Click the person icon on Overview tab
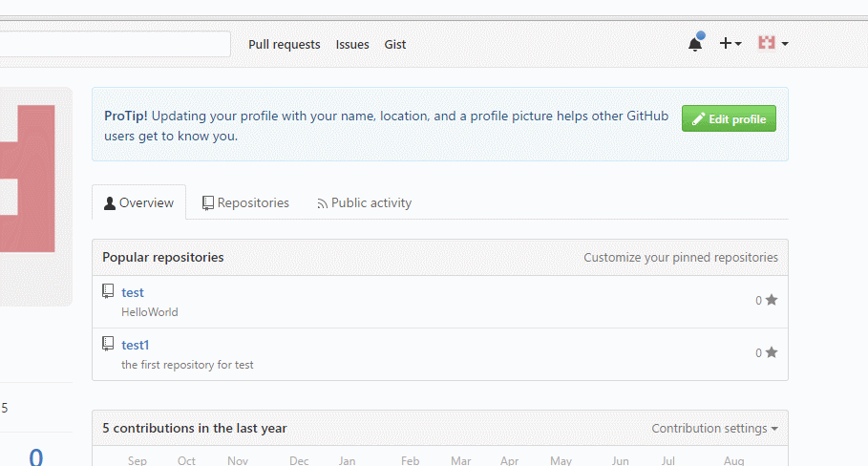This screenshot has width=868, height=466. (110, 203)
